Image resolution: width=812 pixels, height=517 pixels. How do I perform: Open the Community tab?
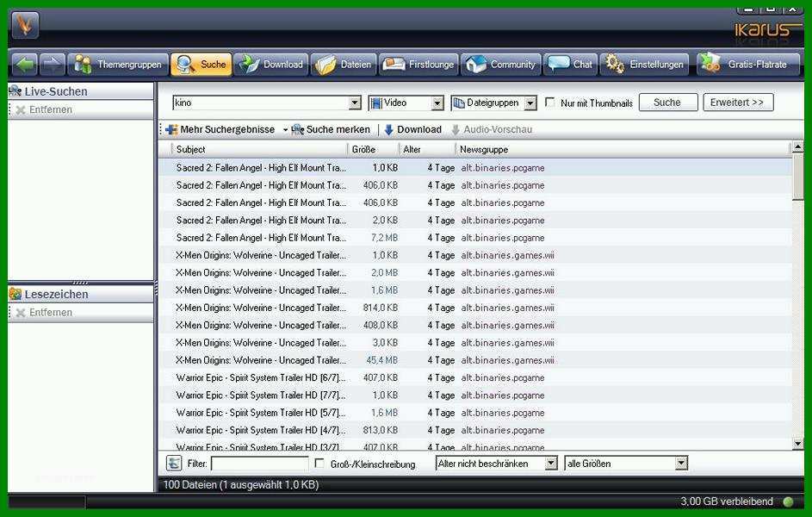[501, 65]
